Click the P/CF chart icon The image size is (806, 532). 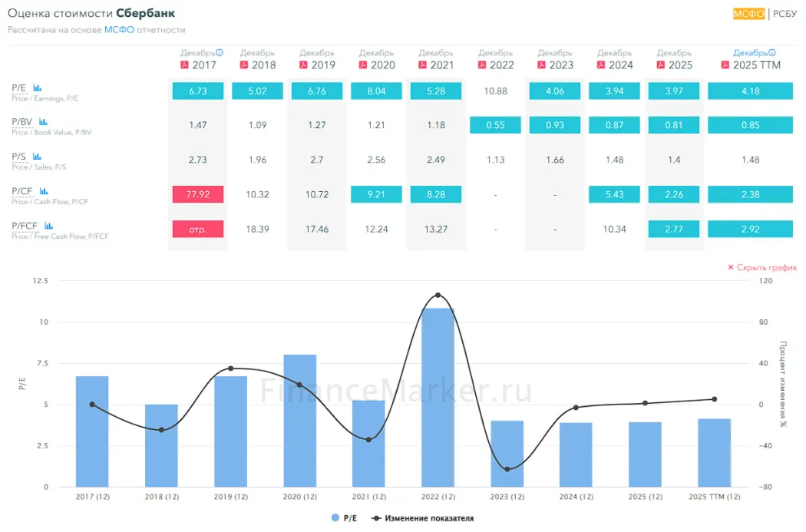tap(43, 191)
